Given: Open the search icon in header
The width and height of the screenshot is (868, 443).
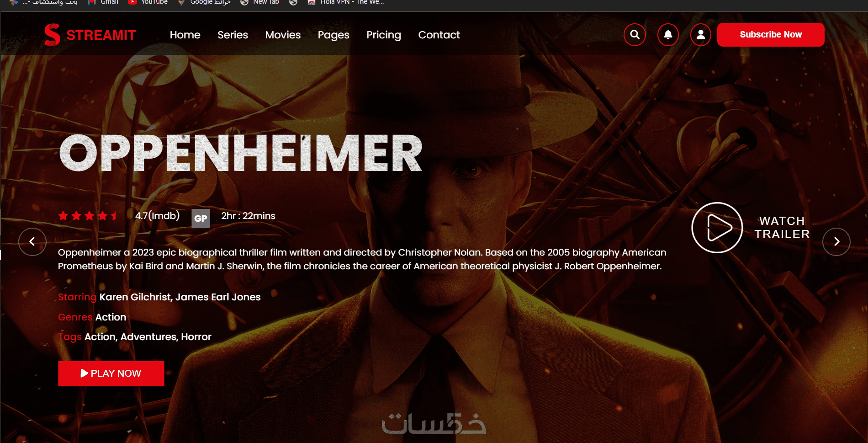Looking at the screenshot, I should click(x=635, y=35).
